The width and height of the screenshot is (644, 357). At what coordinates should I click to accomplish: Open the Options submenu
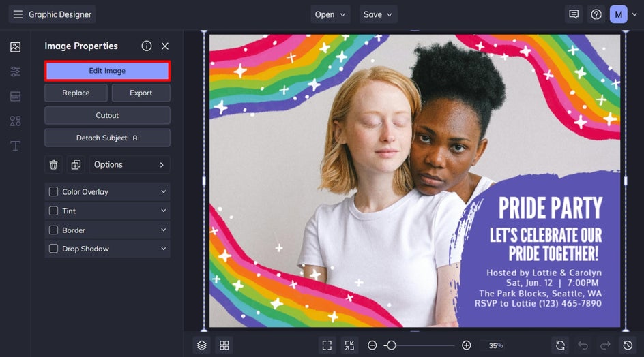coord(129,165)
